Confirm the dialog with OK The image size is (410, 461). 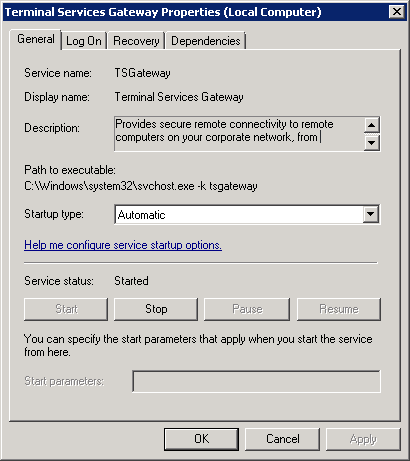tap(201, 439)
